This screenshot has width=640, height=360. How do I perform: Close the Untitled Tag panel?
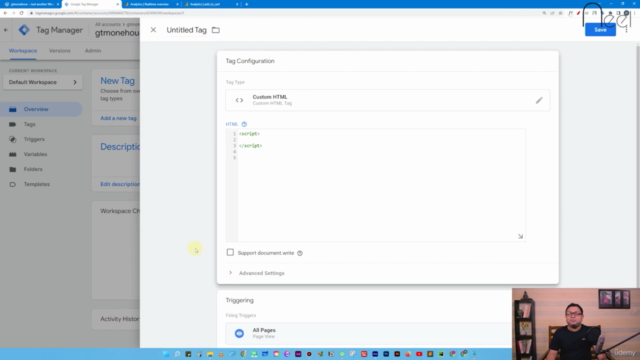click(x=153, y=30)
